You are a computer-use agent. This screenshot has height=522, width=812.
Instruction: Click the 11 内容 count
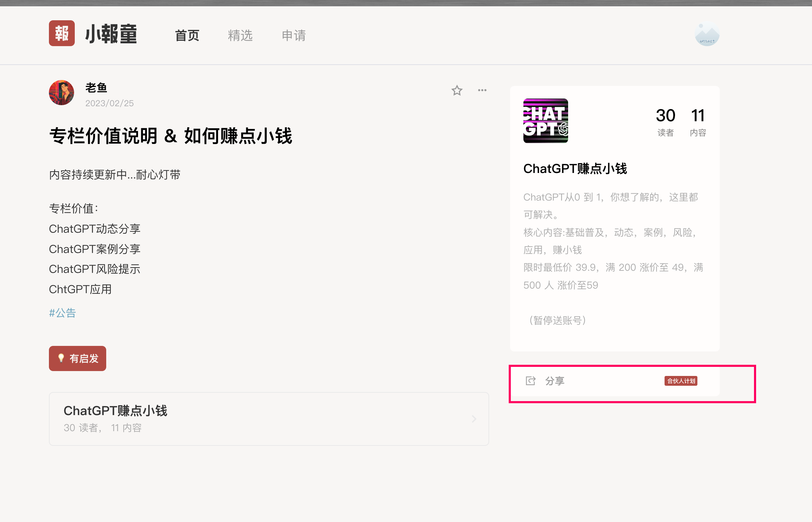(x=698, y=122)
